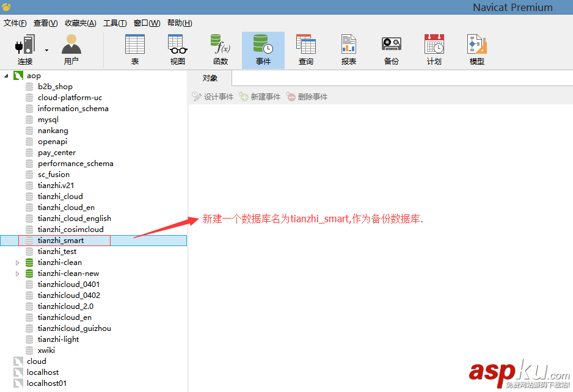Select the Query (查询) toolbar icon
The image size is (573, 392).
click(x=306, y=49)
